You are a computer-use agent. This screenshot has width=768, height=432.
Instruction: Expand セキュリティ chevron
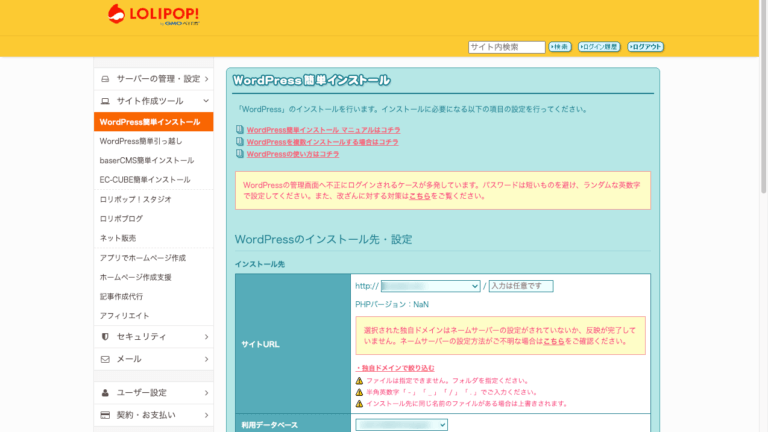(x=206, y=337)
